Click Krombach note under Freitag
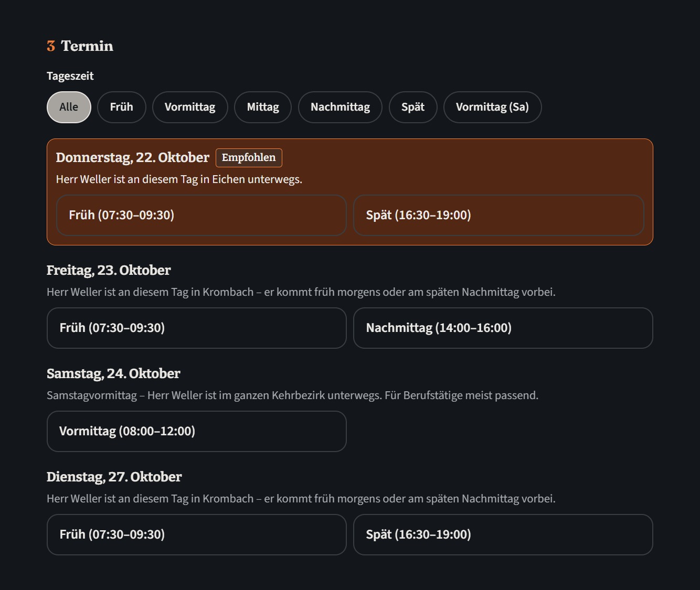 click(x=301, y=292)
